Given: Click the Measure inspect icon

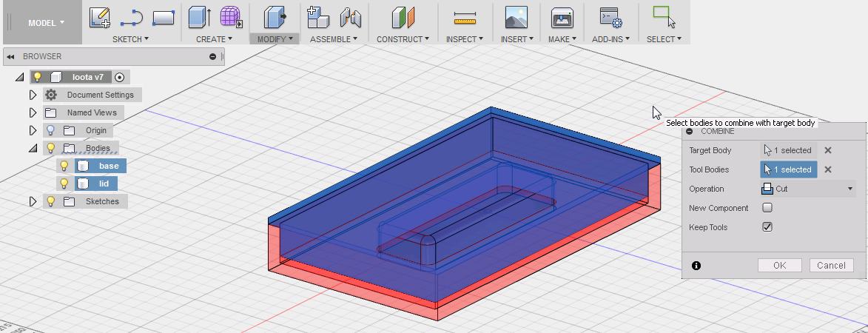Looking at the screenshot, I should [x=465, y=18].
